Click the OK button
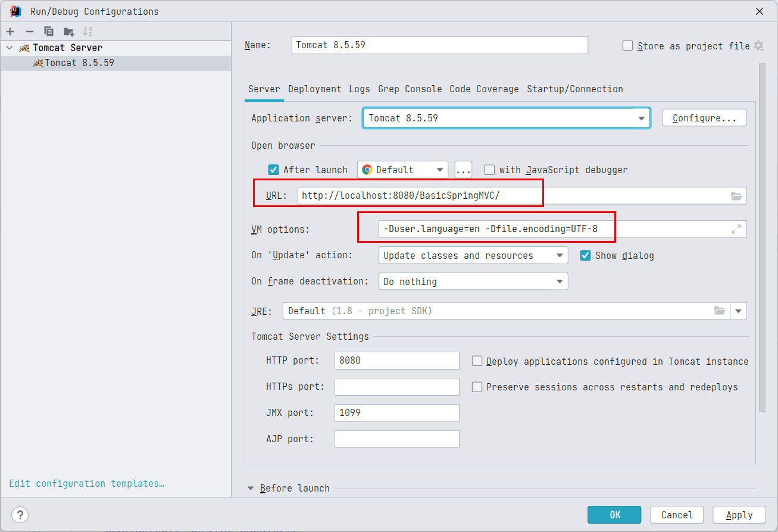The image size is (778, 532). [614, 515]
